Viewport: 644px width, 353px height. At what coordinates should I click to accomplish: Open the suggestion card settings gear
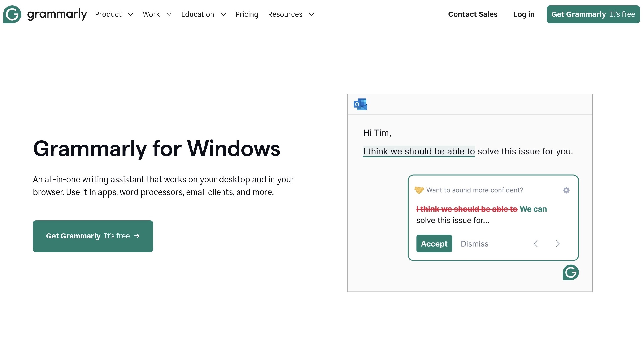[x=566, y=190]
